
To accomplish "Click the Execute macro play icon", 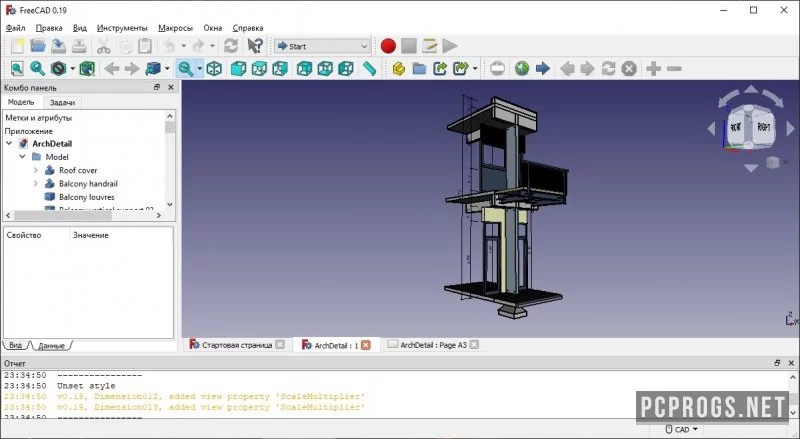I will click(449, 46).
